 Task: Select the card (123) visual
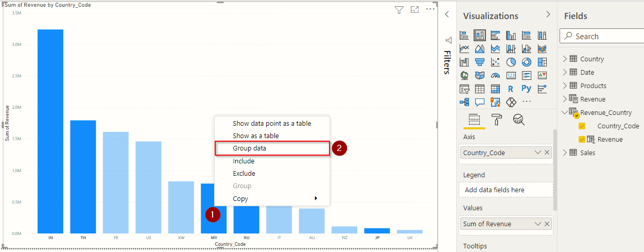coord(511,75)
